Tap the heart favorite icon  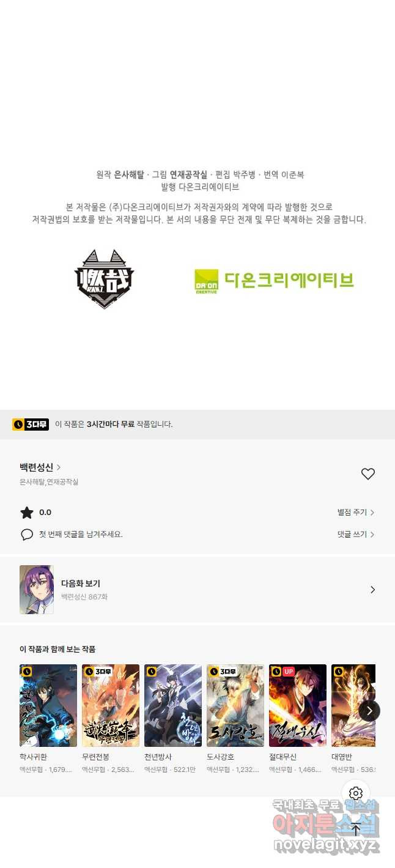[367, 474]
